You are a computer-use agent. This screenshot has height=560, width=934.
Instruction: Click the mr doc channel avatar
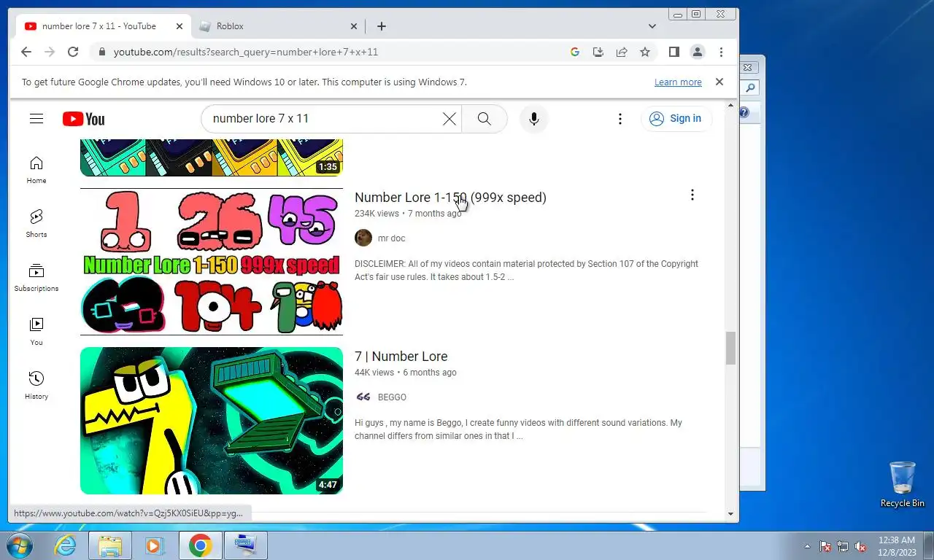click(363, 238)
